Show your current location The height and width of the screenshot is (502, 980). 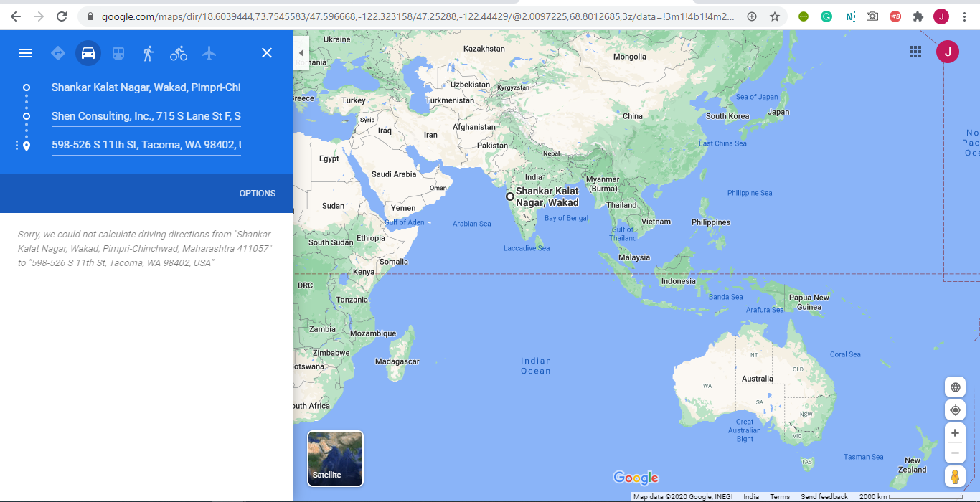[956, 410]
